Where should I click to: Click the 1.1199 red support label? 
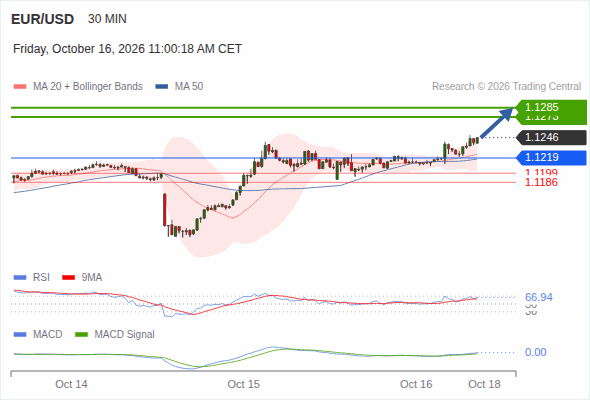click(541, 173)
